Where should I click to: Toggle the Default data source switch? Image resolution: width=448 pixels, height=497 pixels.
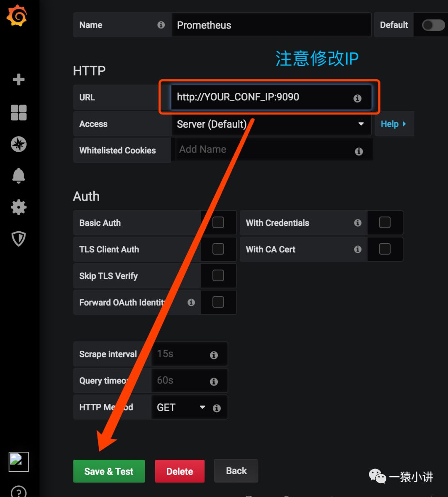[x=433, y=25]
